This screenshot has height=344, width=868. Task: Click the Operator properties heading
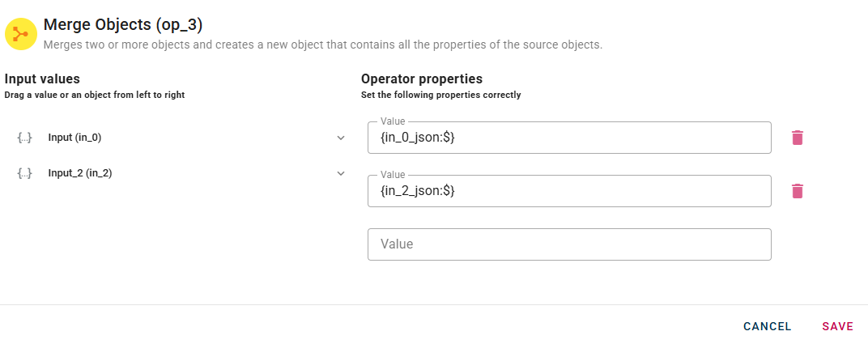click(x=421, y=79)
